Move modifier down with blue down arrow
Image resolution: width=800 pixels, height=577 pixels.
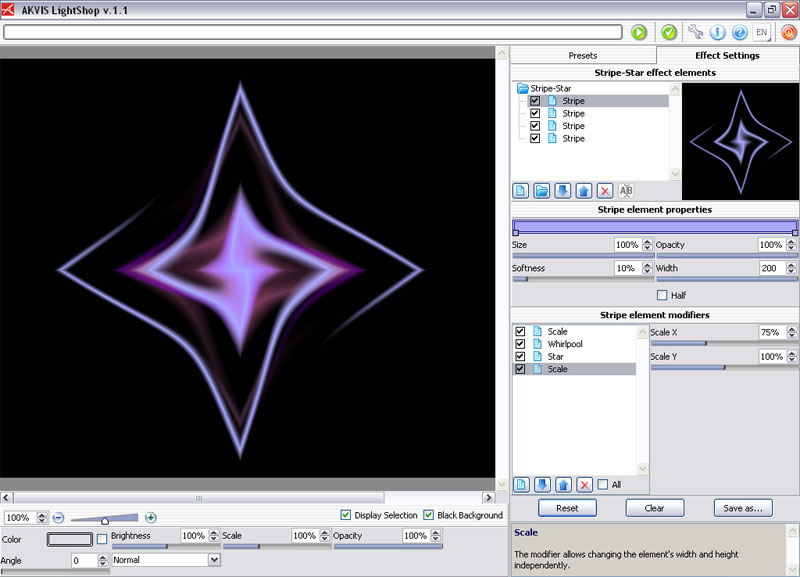543,484
